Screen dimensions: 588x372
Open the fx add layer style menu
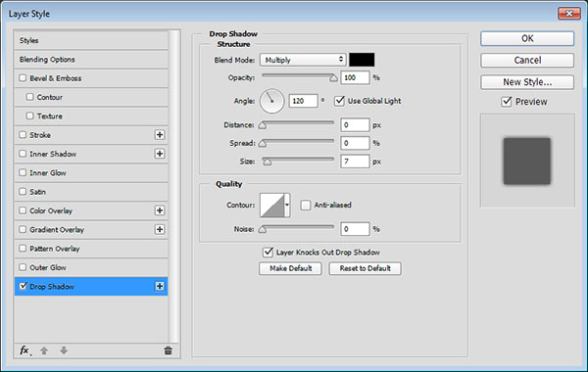click(24, 350)
